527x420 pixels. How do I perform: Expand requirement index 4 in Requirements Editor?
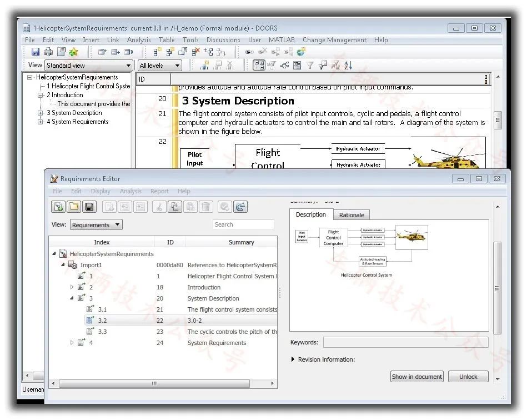point(72,342)
